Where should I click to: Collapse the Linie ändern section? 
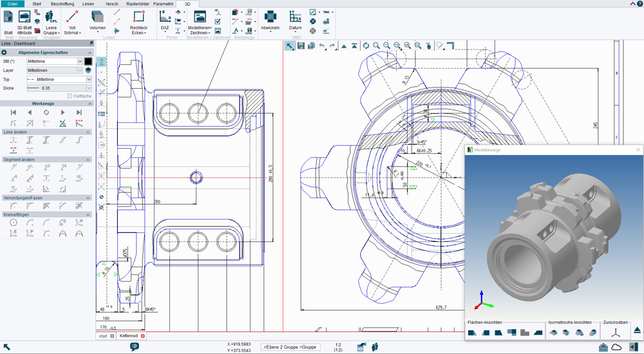(88, 131)
